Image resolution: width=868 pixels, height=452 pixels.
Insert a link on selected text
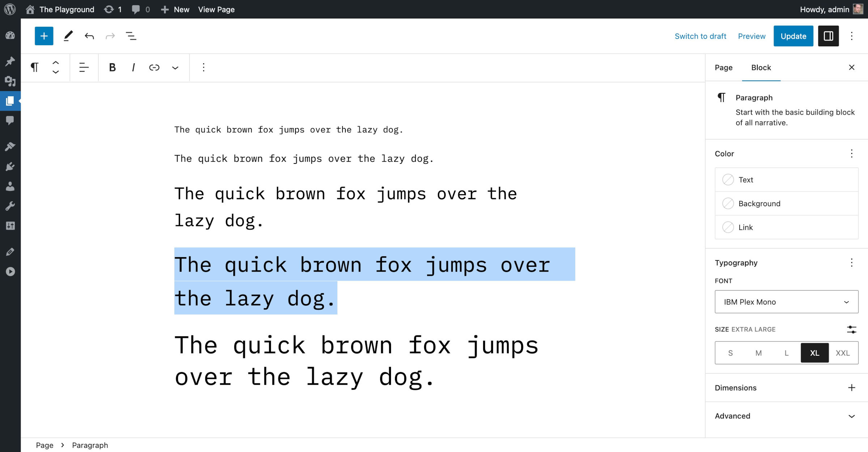154,67
